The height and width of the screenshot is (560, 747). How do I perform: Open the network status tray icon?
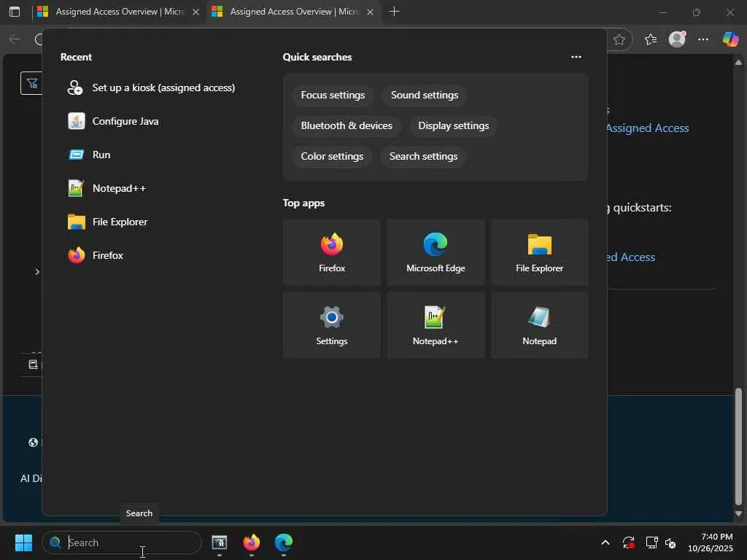pyautogui.click(x=651, y=542)
